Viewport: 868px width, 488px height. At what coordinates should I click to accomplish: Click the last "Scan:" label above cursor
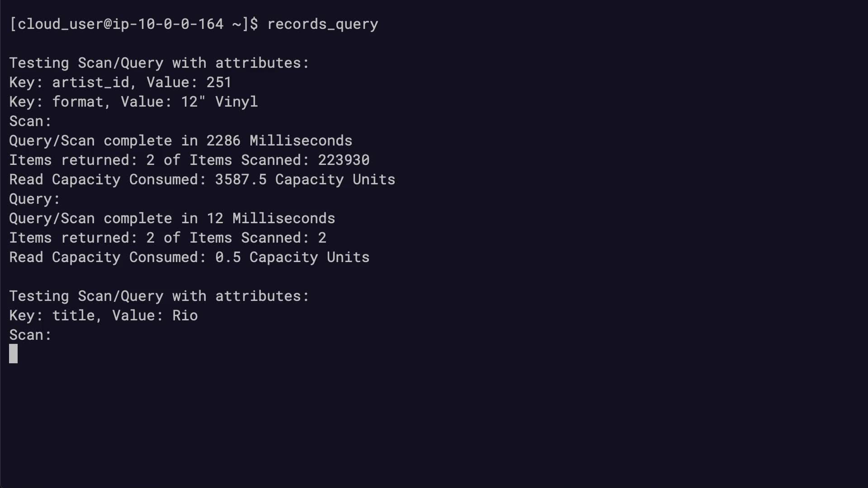[30, 335]
